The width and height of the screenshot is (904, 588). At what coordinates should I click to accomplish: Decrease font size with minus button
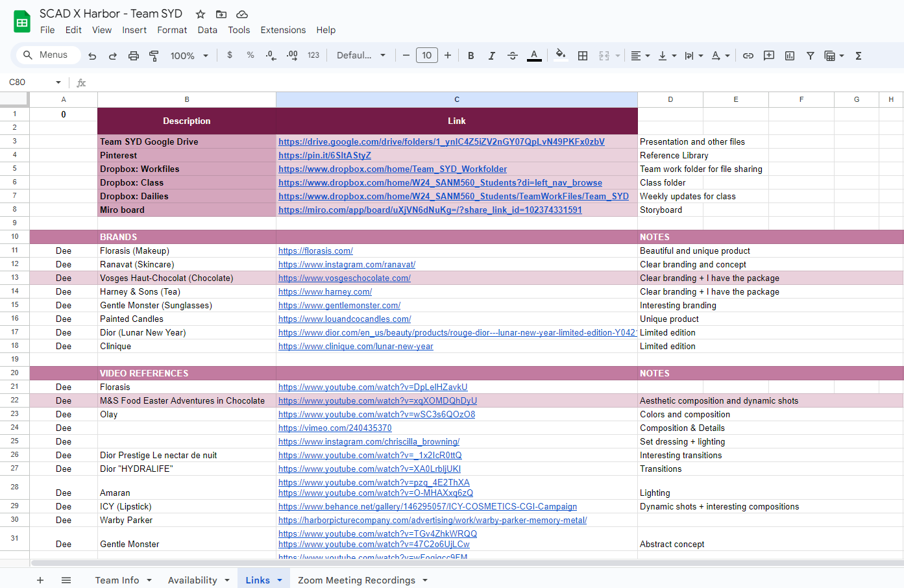406,55
